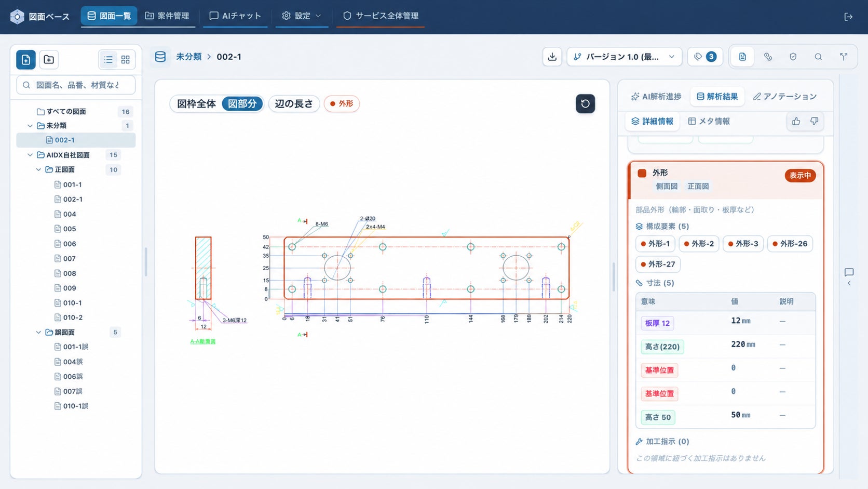868x489 pixels.
Task: Click the download drawing icon
Action: pyautogui.click(x=552, y=57)
